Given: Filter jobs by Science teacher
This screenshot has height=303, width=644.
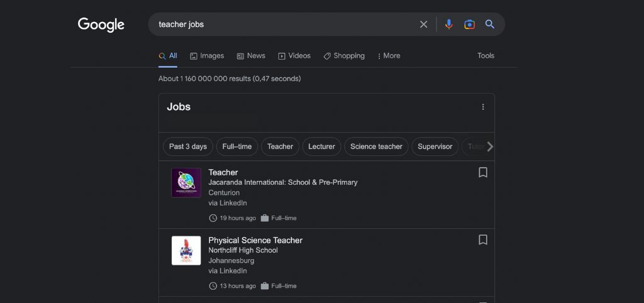Looking at the screenshot, I should (x=376, y=146).
